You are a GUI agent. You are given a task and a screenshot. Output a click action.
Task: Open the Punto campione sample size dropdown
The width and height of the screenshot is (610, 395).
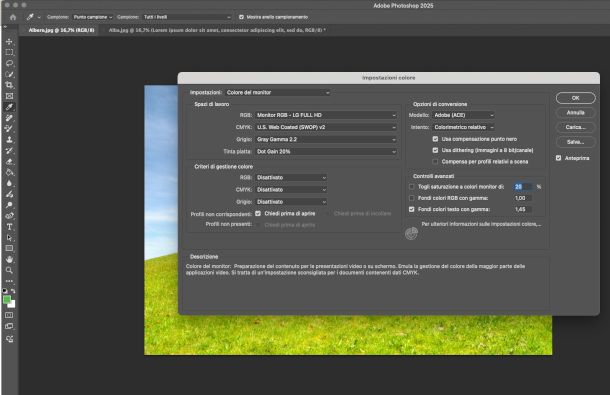click(x=93, y=17)
